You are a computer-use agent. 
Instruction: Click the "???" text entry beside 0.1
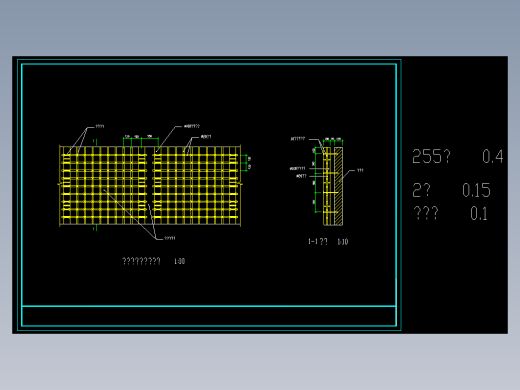426,213
